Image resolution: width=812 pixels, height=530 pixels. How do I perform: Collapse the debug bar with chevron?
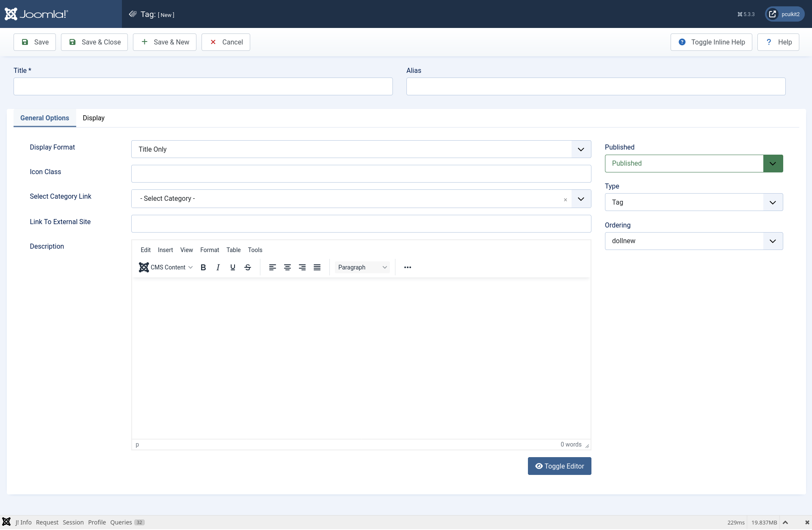pyautogui.click(x=785, y=522)
